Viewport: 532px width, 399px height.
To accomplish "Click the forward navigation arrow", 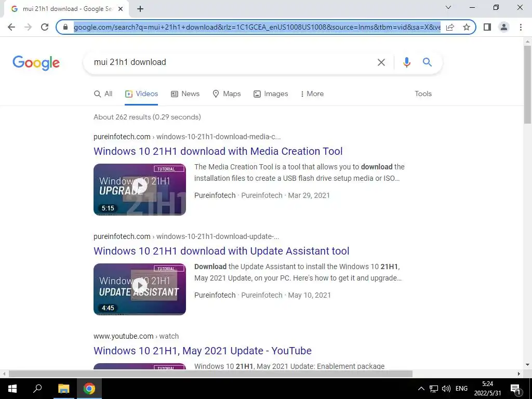I will [x=28, y=27].
